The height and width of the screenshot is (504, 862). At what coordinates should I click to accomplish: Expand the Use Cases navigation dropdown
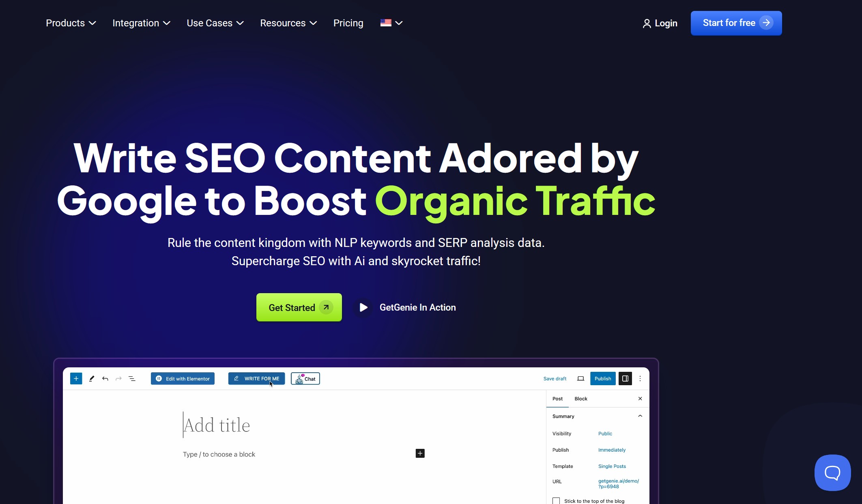coord(215,23)
